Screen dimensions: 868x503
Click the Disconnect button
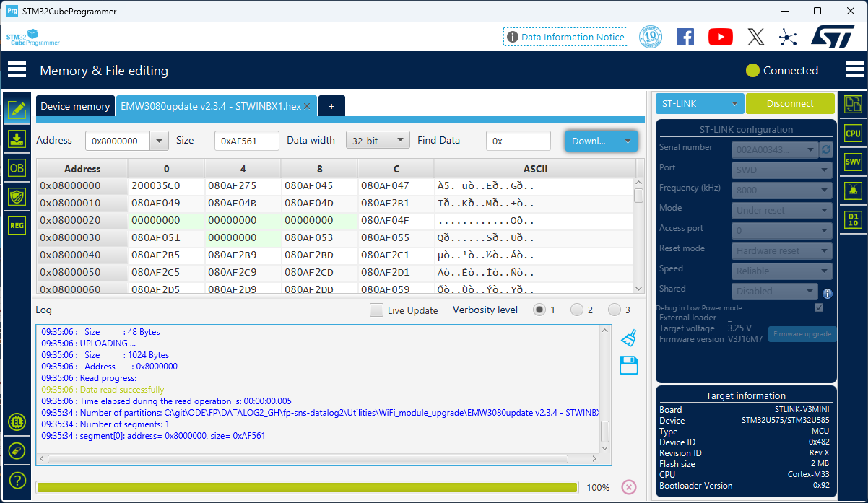(x=790, y=103)
